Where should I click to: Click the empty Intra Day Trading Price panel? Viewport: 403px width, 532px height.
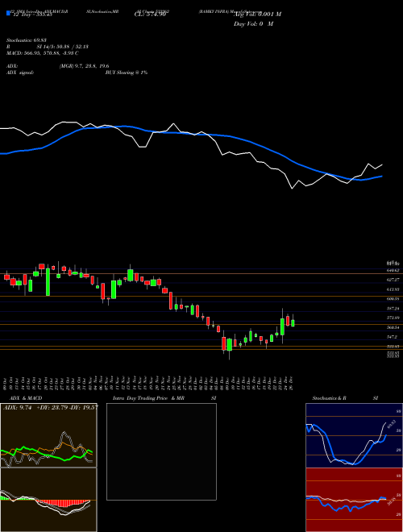[161, 451]
